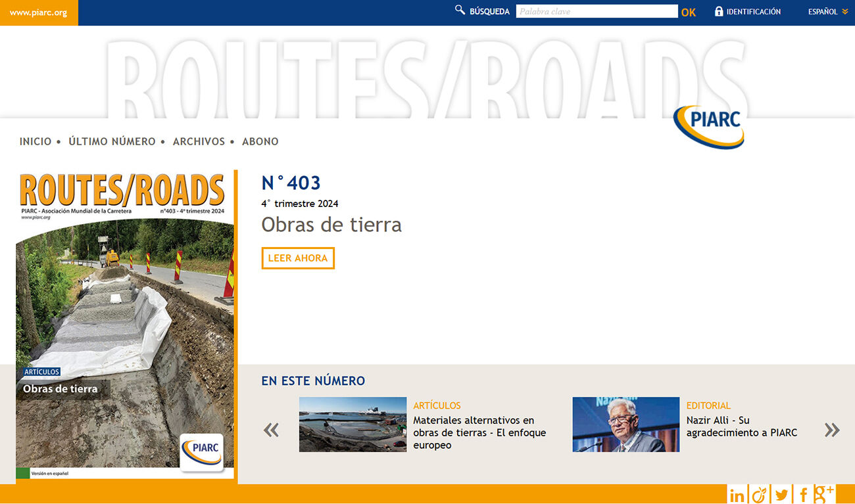This screenshot has height=504, width=855.
Task: Click the ARTÍCULOS tag on the cover
Action: pyautogui.click(x=41, y=372)
